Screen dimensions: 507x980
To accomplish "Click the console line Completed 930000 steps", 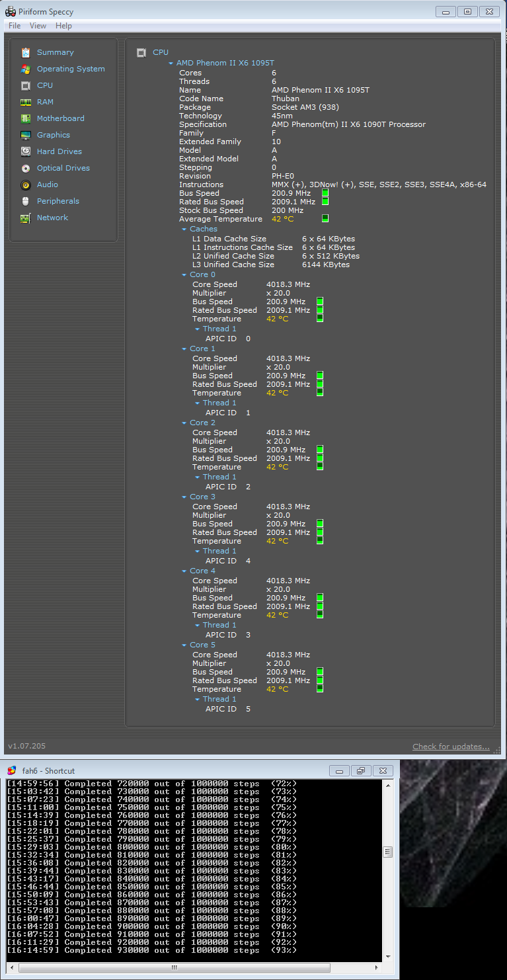I will pos(151,950).
